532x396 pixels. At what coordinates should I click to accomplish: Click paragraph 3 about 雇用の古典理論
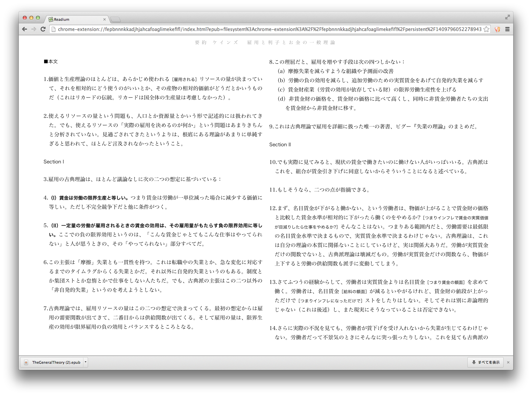point(133,179)
